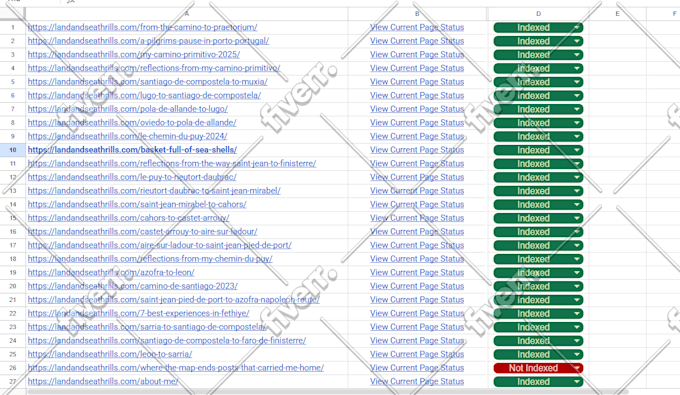Click View Current Page Status in row 1
This screenshot has width=680, height=395.
click(417, 27)
